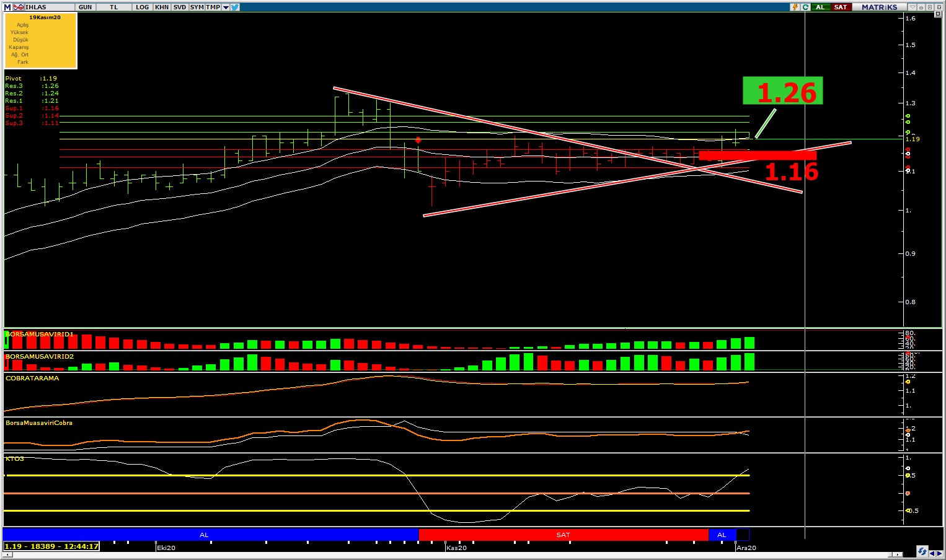This screenshot has height=560, width=946.
Task: Click the IHLAS symbol field
Action: (x=36, y=7)
